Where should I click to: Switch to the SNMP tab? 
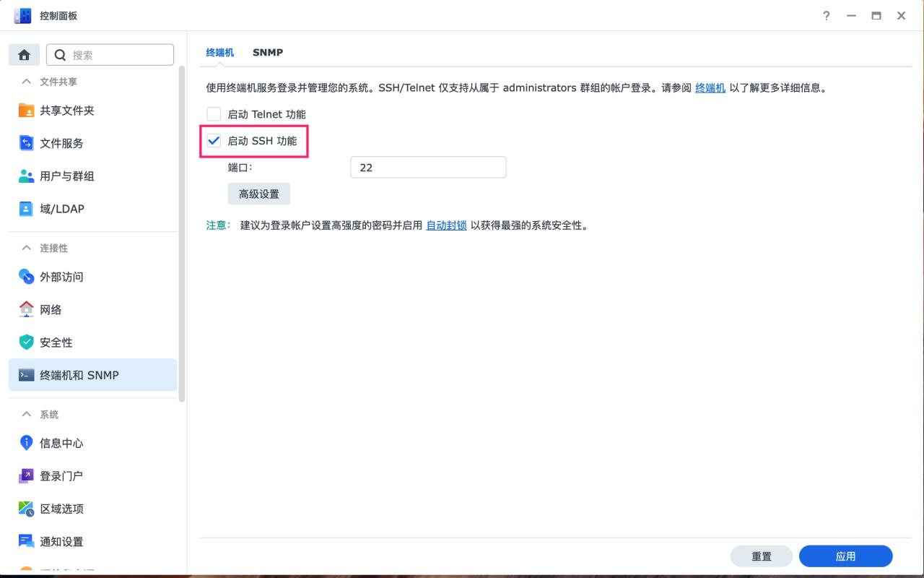pyautogui.click(x=268, y=52)
